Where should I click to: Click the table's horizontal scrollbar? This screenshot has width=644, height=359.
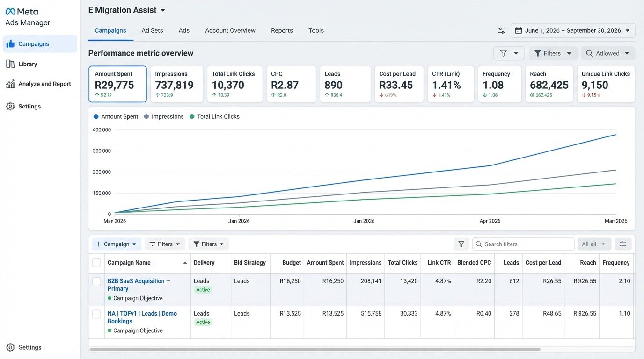315,349
